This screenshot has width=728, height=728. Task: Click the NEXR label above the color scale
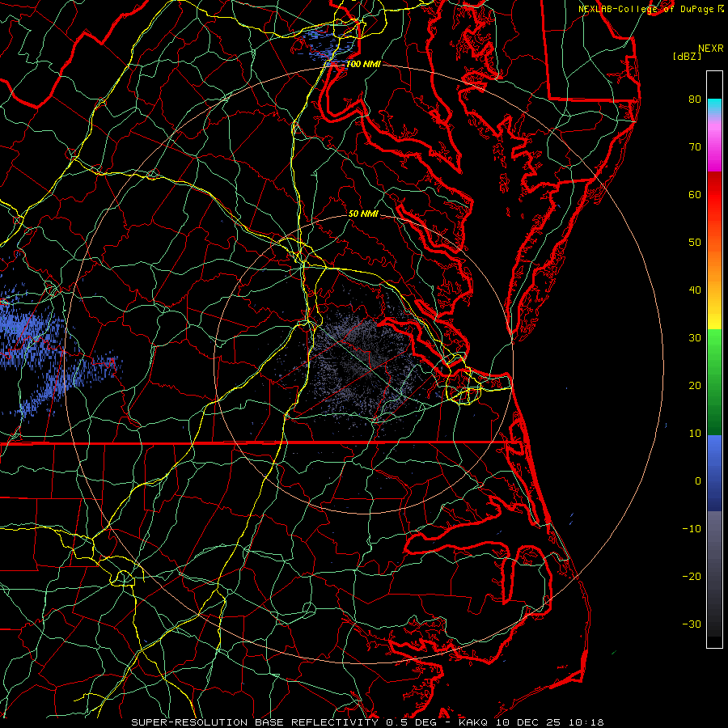[x=710, y=49]
